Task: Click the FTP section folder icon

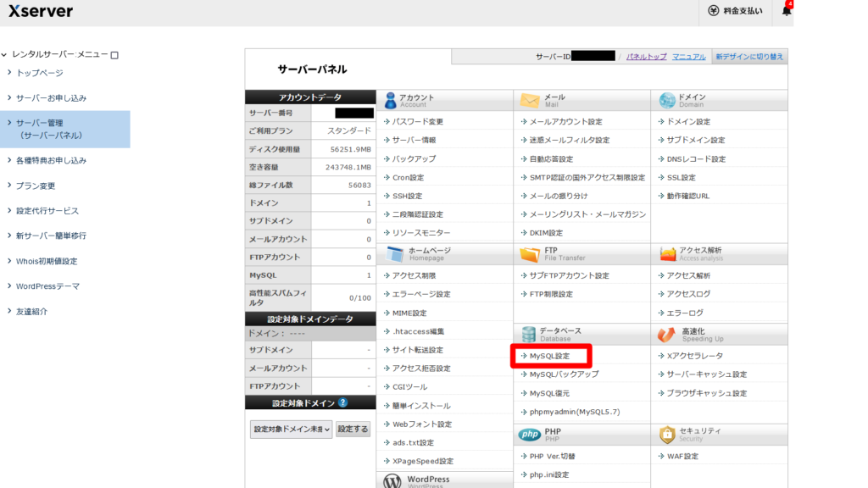Action: pos(530,254)
